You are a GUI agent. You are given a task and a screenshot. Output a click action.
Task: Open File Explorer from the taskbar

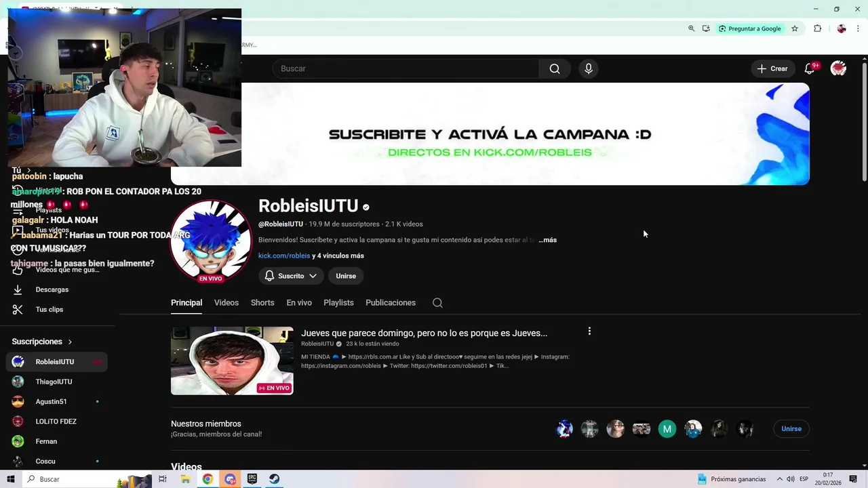pyautogui.click(x=185, y=479)
